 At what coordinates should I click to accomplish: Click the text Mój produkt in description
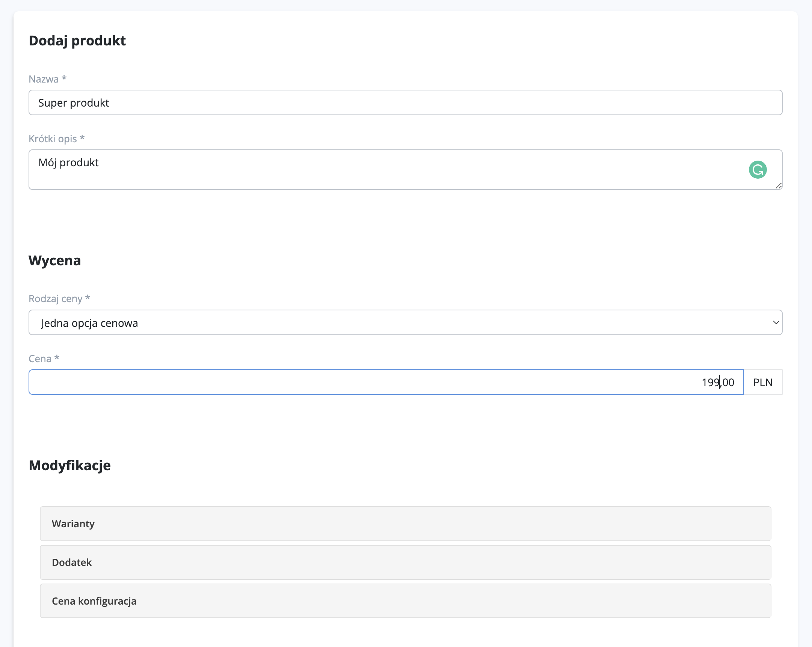(x=69, y=163)
